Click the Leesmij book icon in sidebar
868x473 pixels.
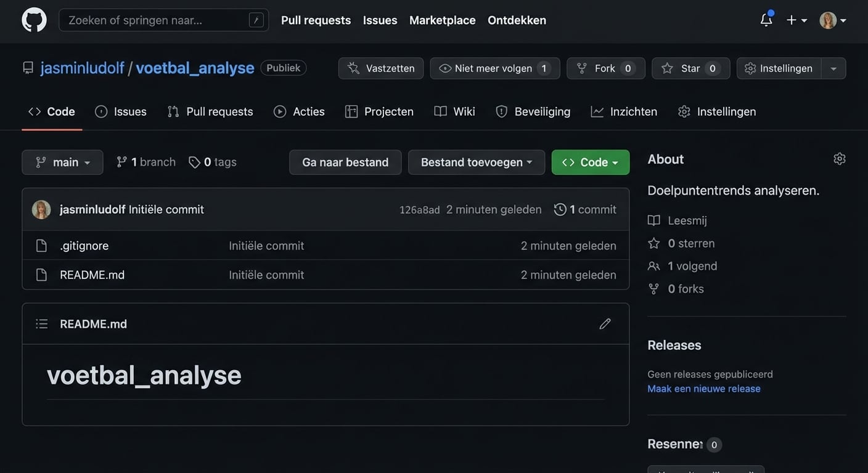[653, 219]
